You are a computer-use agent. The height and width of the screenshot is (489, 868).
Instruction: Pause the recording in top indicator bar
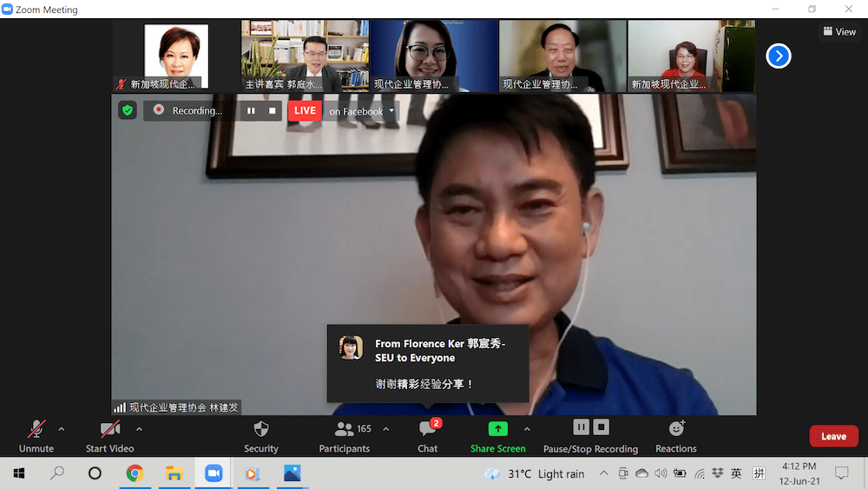click(251, 111)
